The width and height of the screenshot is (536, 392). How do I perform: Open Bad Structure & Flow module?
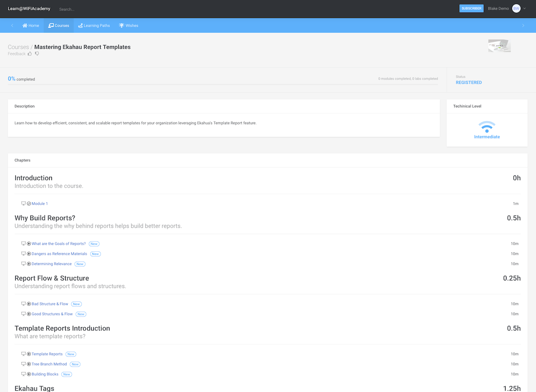[50, 304]
